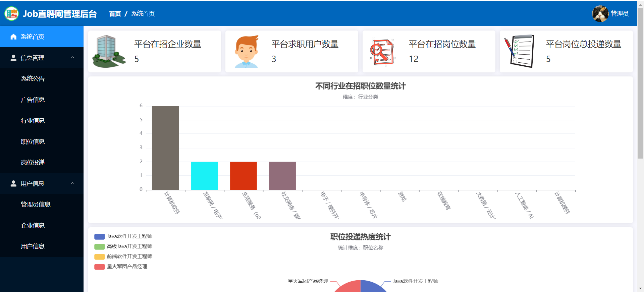This screenshot has height=292, width=644.
Task: Click the 维度：行业分类 subtitle
Action: (x=361, y=97)
